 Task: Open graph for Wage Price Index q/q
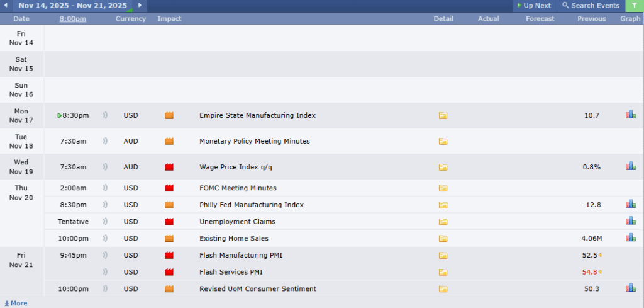(x=630, y=166)
